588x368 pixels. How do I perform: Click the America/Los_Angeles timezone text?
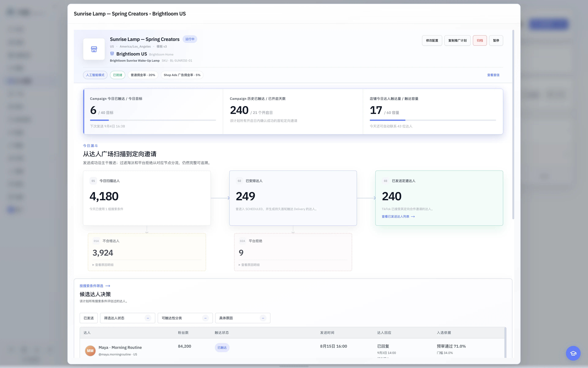coord(135,46)
